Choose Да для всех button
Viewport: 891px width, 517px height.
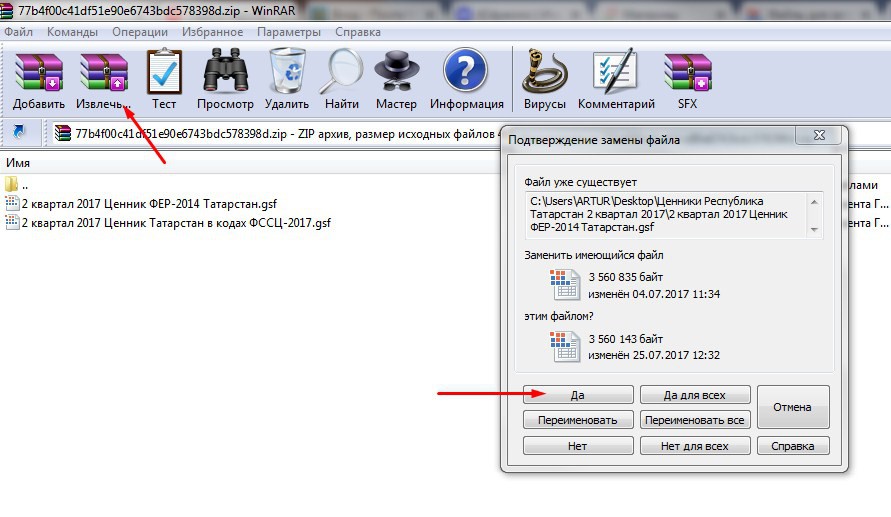coord(695,395)
